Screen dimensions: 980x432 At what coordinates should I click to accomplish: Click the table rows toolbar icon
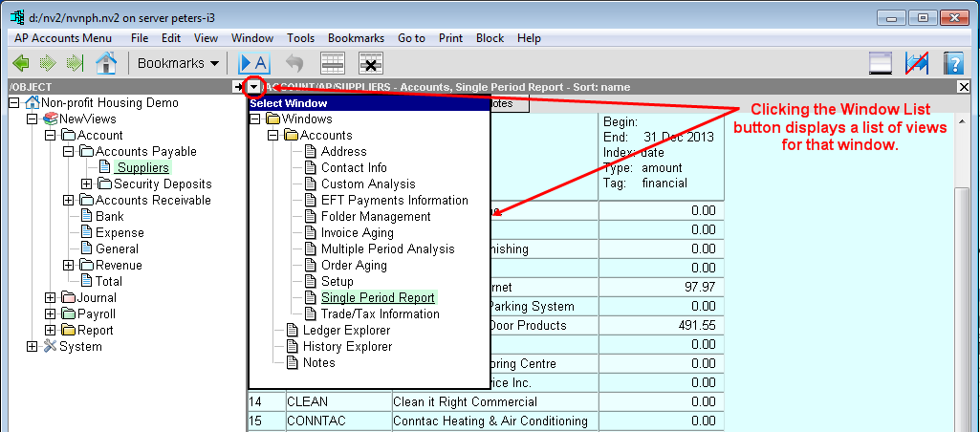[x=332, y=63]
